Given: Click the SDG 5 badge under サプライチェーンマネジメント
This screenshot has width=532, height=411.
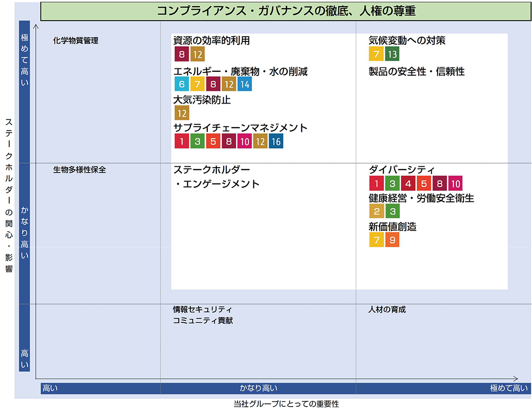Looking at the screenshot, I should [x=213, y=141].
